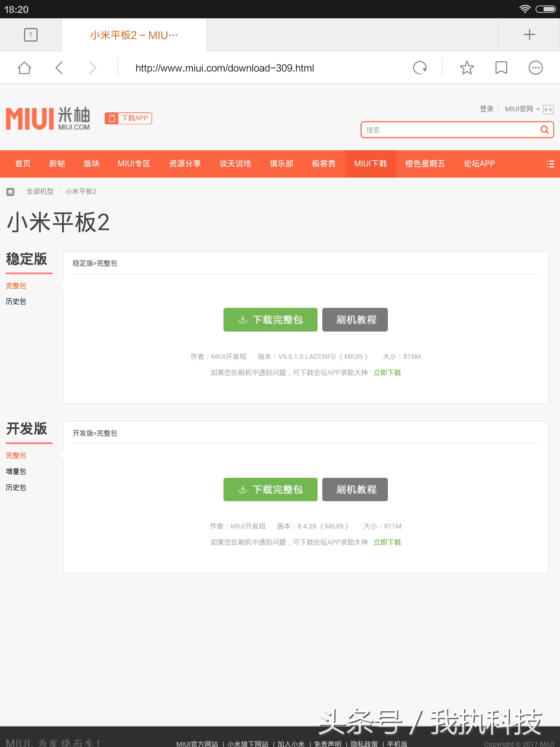The image size is (560, 747).
Task: Select 完整包 under 稳定版
Action: [16, 286]
